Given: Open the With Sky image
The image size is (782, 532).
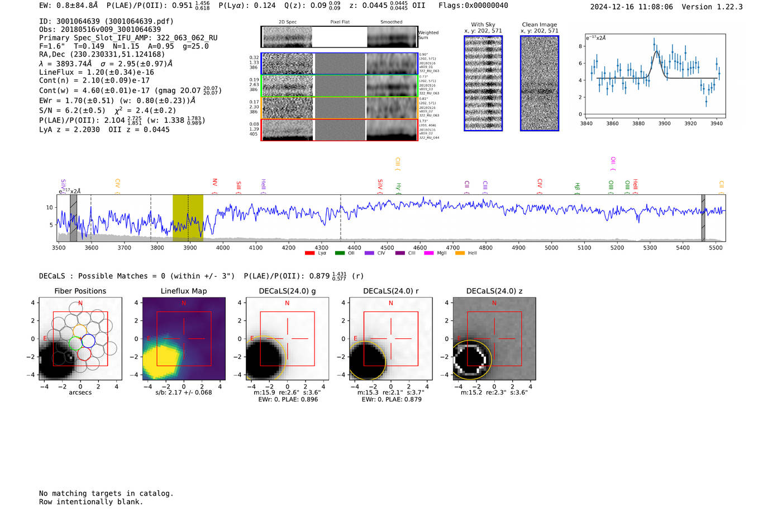Looking at the screenshot, I should [x=483, y=83].
